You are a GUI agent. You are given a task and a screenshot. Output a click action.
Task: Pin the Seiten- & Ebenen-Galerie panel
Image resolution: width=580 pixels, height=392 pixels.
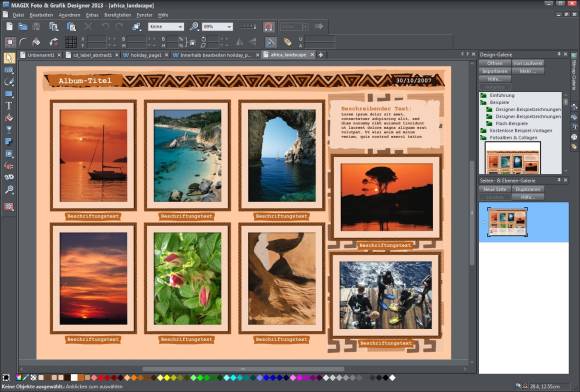pyautogui.click(x=559, y=180)
